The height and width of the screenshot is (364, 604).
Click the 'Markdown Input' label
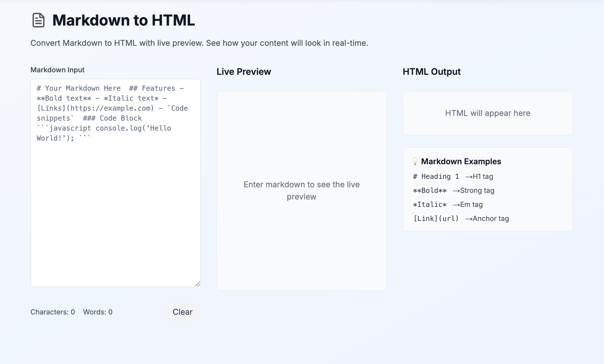(57, 70)
